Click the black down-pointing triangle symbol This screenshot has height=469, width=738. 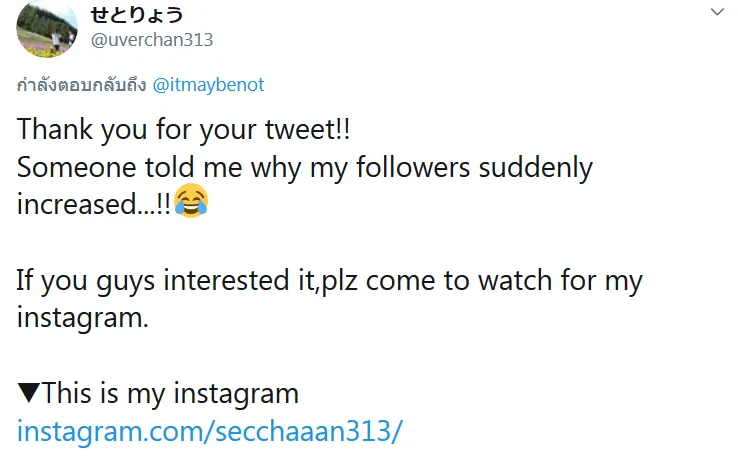[28, 394]
